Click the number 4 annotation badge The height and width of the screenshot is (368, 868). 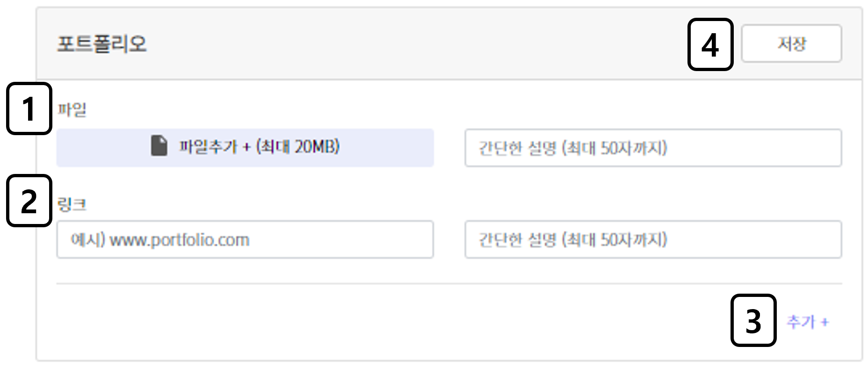click(710, 44)
